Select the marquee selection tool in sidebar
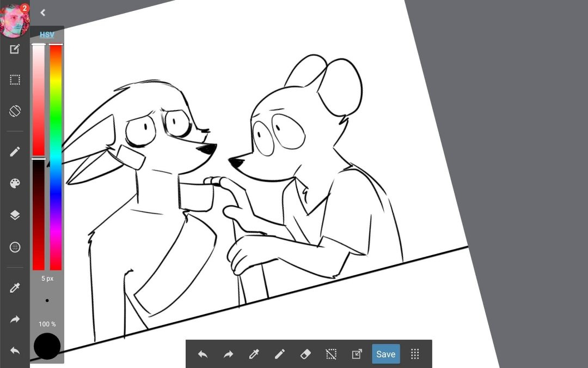Viewport: 588px width, 368px height. [x=15, y=80]
